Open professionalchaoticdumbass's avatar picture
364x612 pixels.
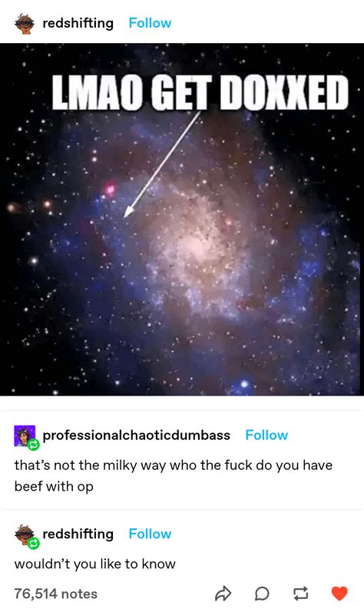(x=25, y=435)
